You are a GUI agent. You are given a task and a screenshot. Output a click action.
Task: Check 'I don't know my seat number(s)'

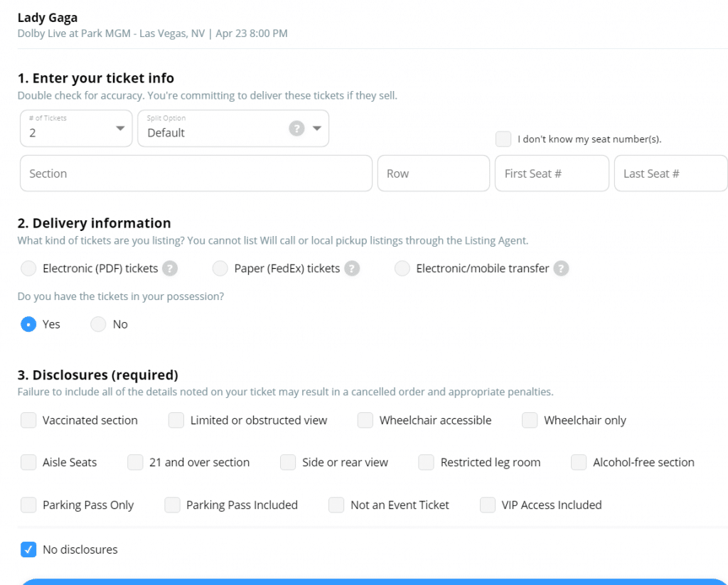click(x=503, y=139)
